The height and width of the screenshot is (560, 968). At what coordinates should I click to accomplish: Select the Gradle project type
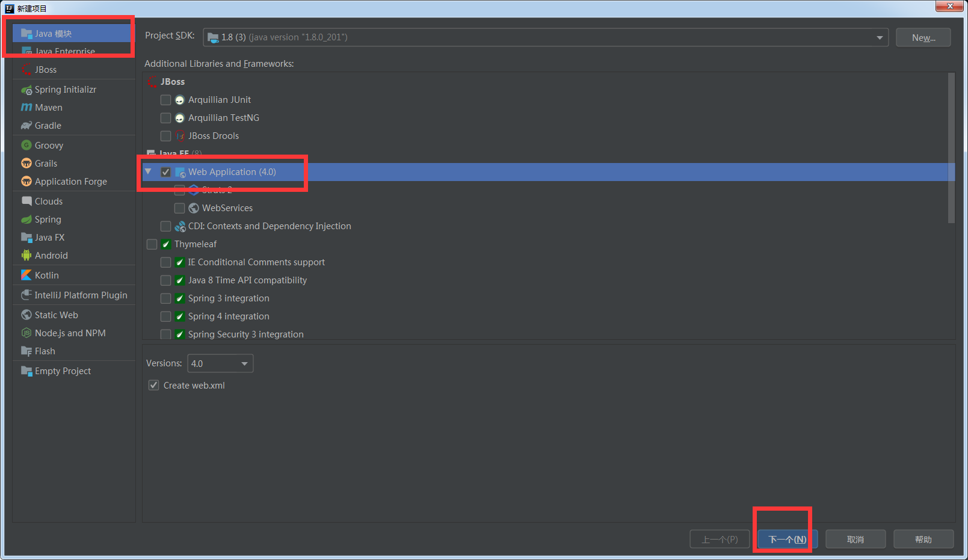(47, 125)
